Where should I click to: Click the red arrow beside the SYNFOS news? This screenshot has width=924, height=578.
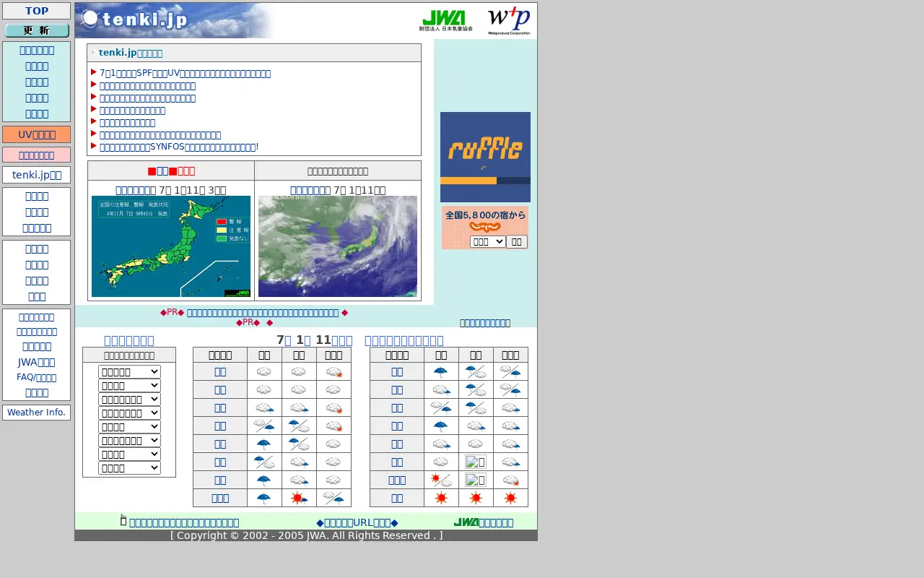tap(94, 146)
